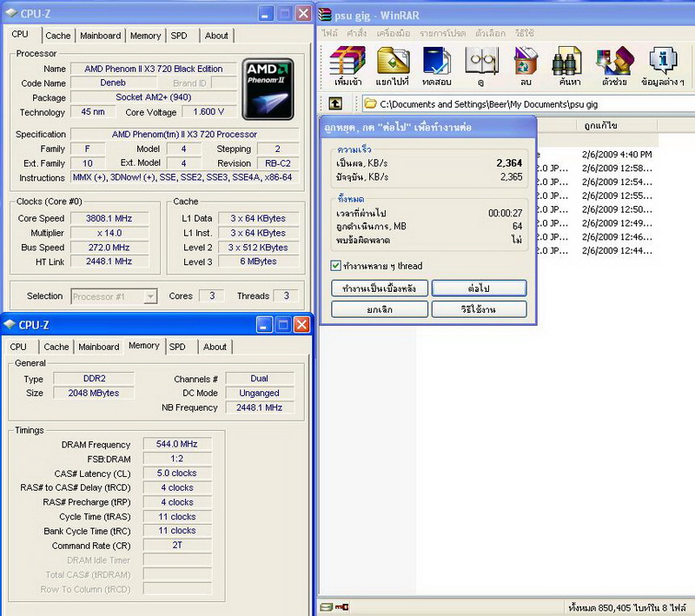
Task: Click the Multiplier value x 14.0
Action: tap(109, 233)
